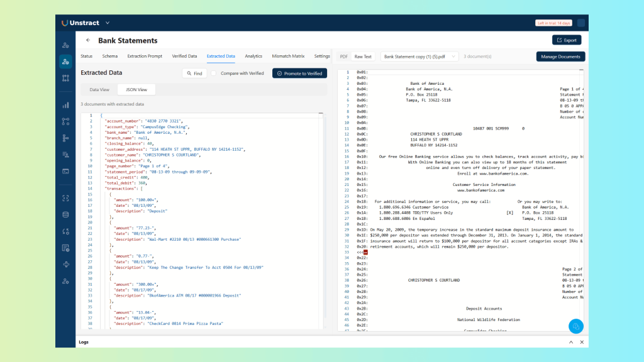Click the back arrow beside Bank Statements
644x362 pixels.
[88, 40]
